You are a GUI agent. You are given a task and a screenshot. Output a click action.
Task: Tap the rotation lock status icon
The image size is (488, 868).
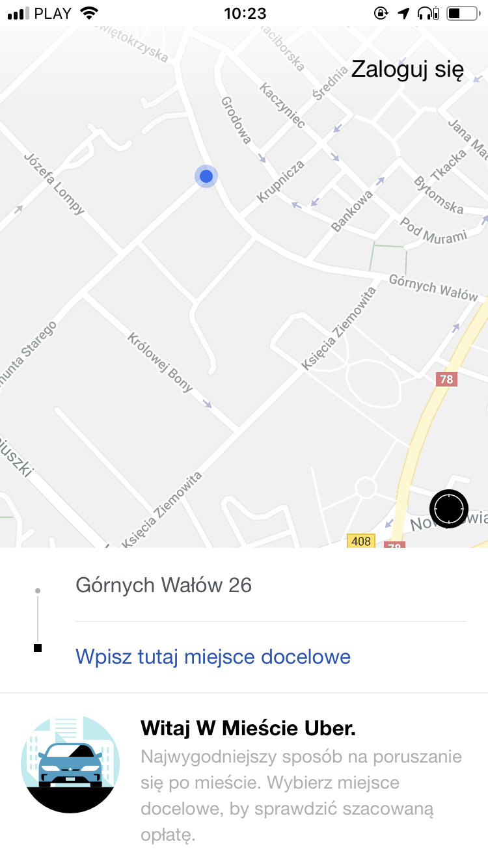pyautogui.click(x=382, y=13)
